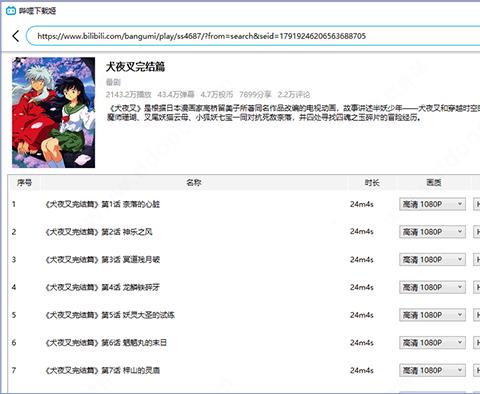Click the 画质 column header
Image resolution: width=480 pixels, height=394 pixels.
click(x=434, y=183)
